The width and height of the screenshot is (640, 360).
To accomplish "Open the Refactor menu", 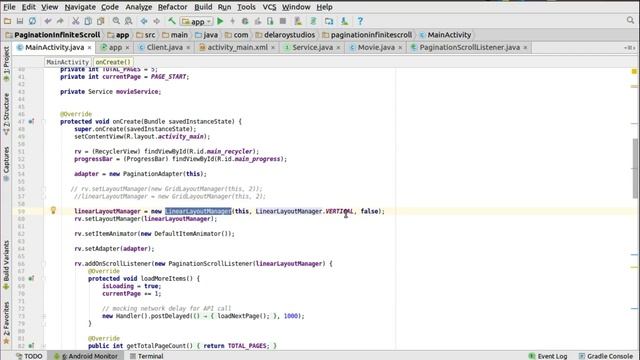I will coord(173,7).
